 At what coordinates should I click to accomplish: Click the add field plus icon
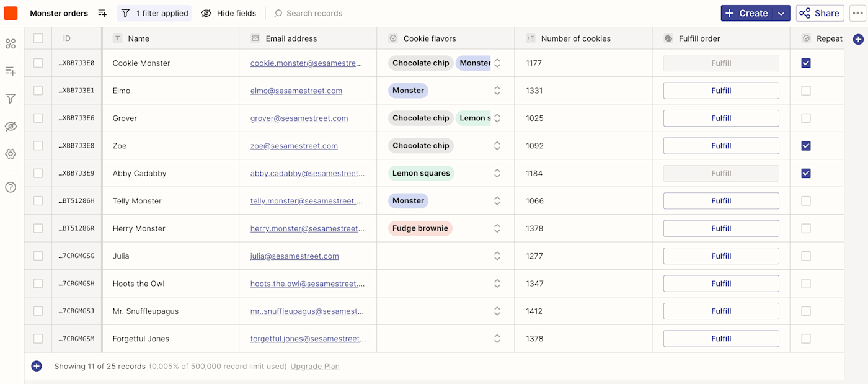pyautogui.click(x=858, y=39)
